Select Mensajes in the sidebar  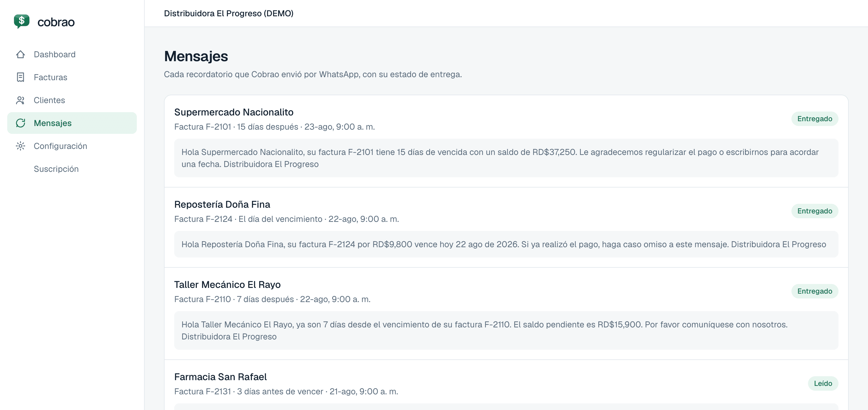(x=72, y=123)
